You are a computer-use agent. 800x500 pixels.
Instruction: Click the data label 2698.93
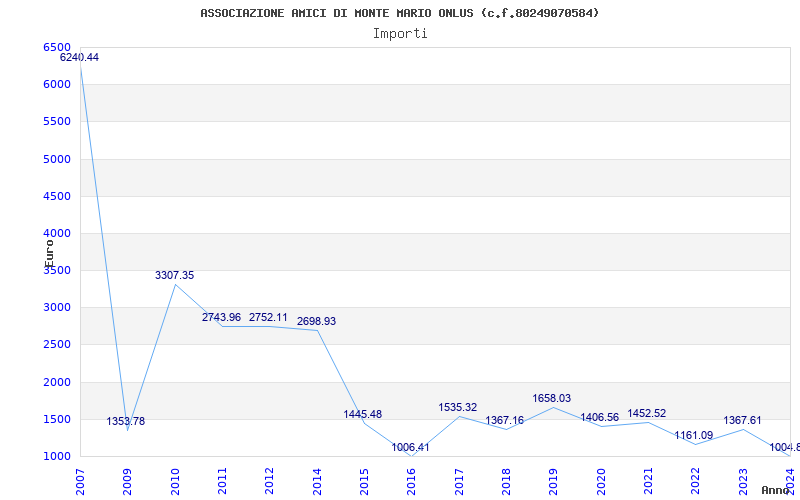click(x=316, y=321)
